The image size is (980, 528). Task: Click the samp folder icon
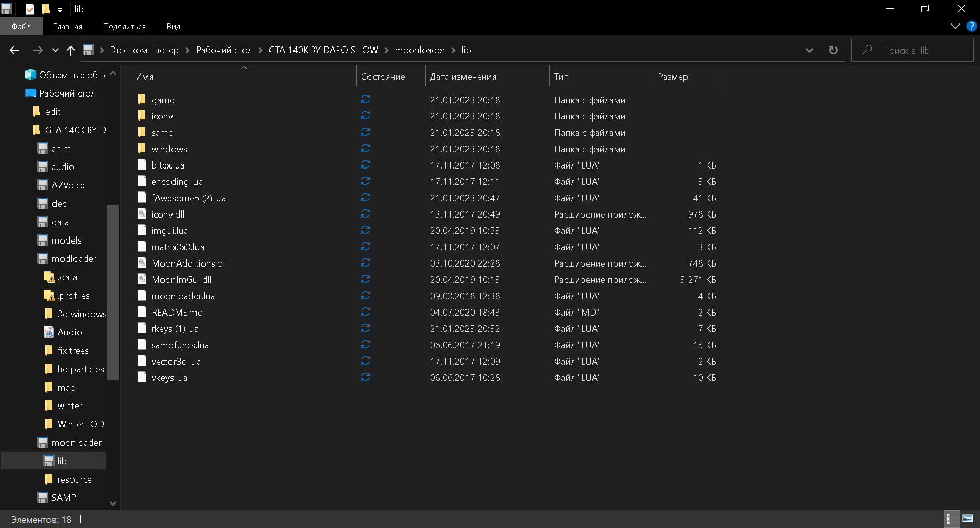tap(142, 132)
